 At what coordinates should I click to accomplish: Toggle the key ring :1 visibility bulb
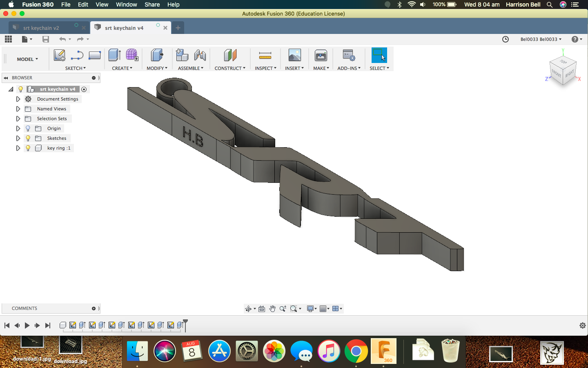[x=28, y=148]
